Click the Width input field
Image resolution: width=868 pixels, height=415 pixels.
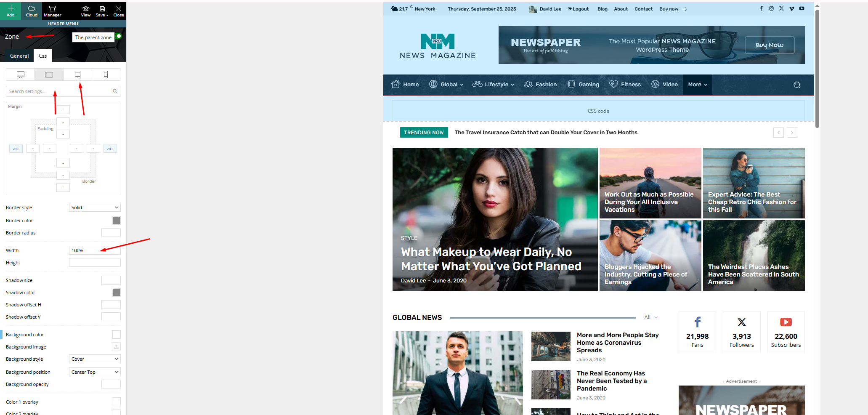(95, 250)
